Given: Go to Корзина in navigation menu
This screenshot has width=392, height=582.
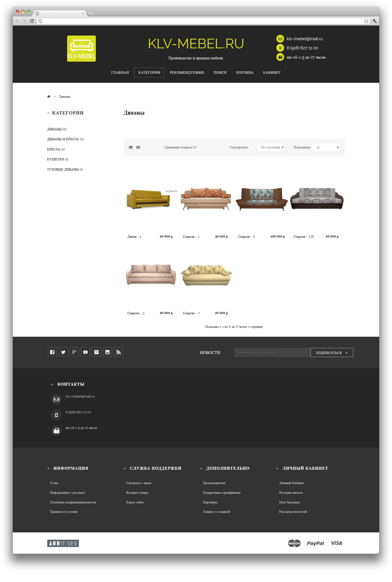Looking at the screenshot, I should [245, 72].
